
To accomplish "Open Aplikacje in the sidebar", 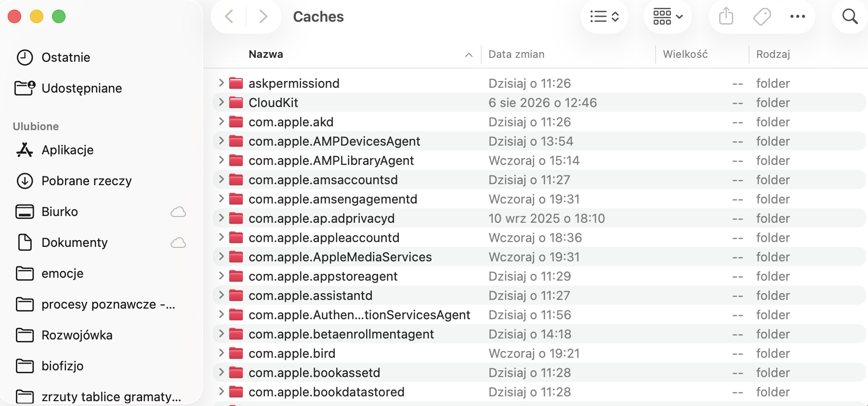I will click(x=67, y=150).
